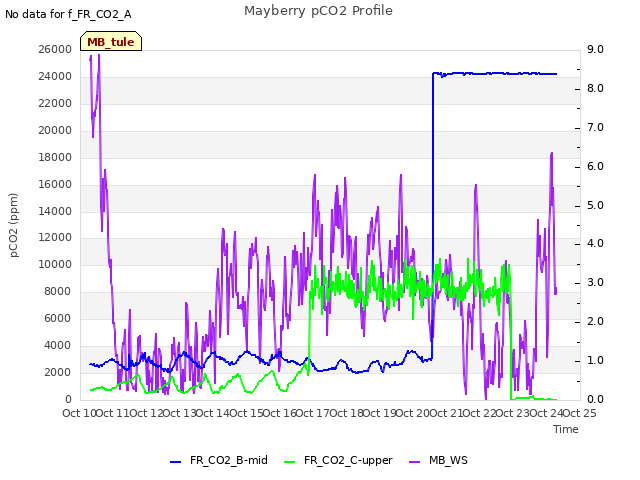Click the purple MB_WS legend swatch
The width and height of the screenshot is (640, 480).
click(414, 462)
